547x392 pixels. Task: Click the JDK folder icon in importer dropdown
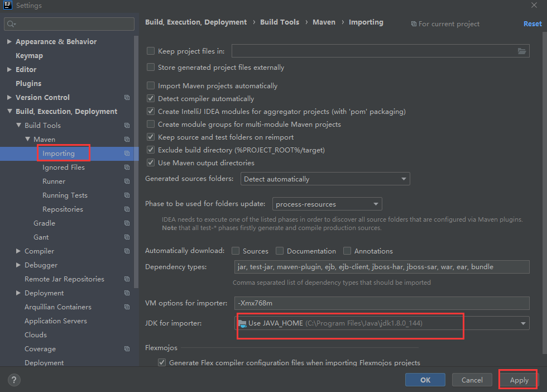tap(242, 323)
